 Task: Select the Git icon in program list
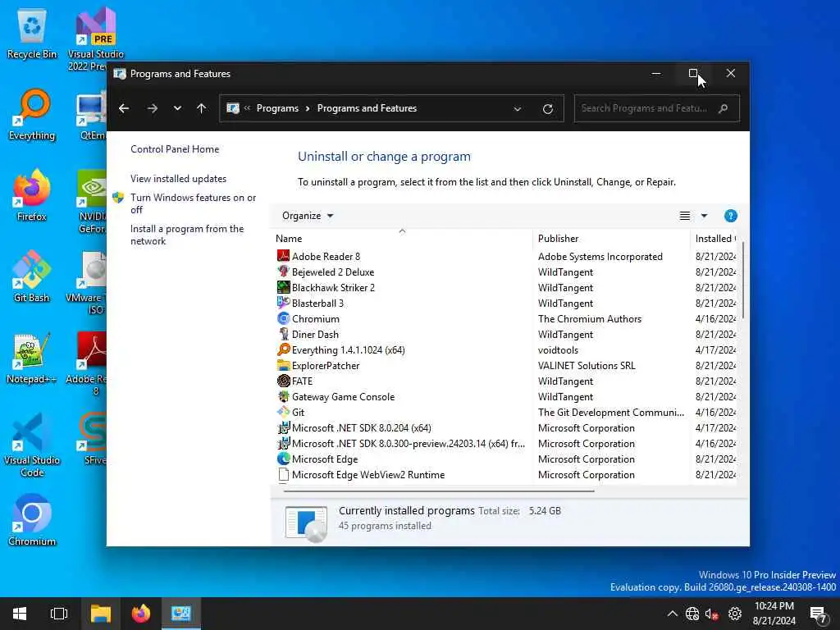tap(283, 412)
